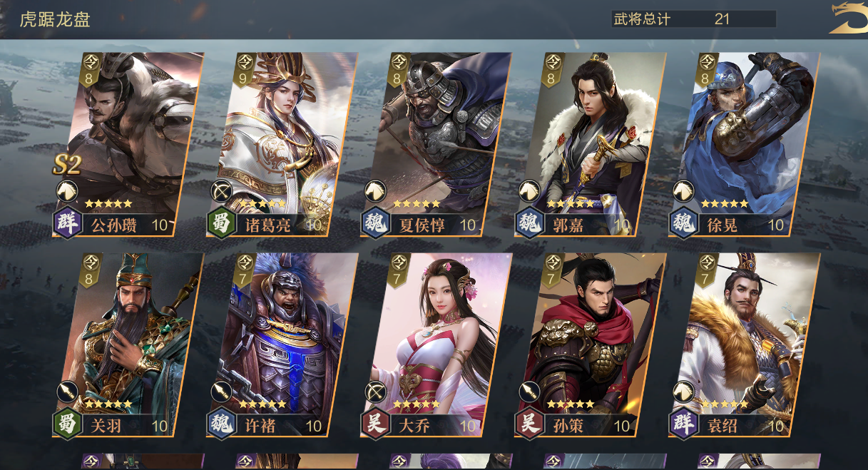868x470 pixels.
Task: Click the 蜀 faction badge on 诸葛亮
Action: point(220,223)
